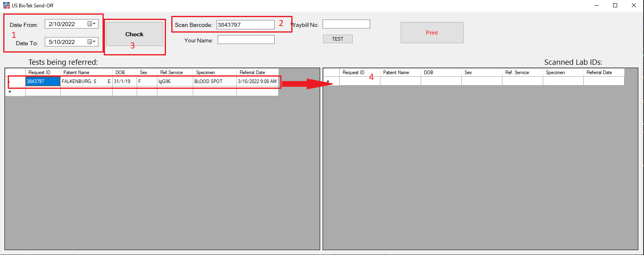Click the Waybill No input field
644x255 pixels.
pyautogui.click(x=346, y=24)
